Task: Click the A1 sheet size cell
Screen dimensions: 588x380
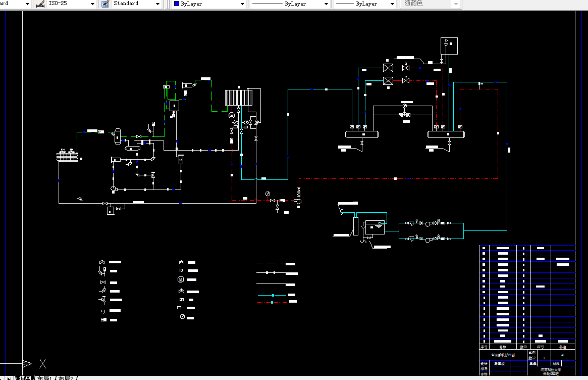Action: click(x=562, y=355)
